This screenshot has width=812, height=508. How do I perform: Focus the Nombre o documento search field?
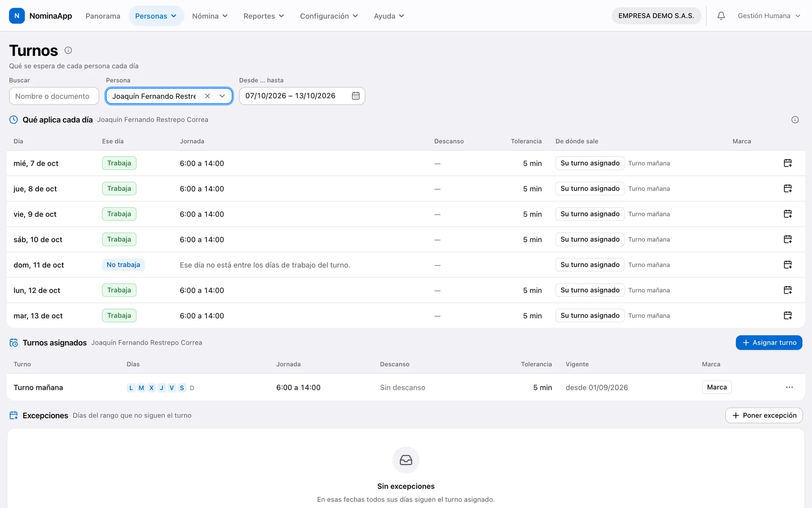(x=54, y=96)
